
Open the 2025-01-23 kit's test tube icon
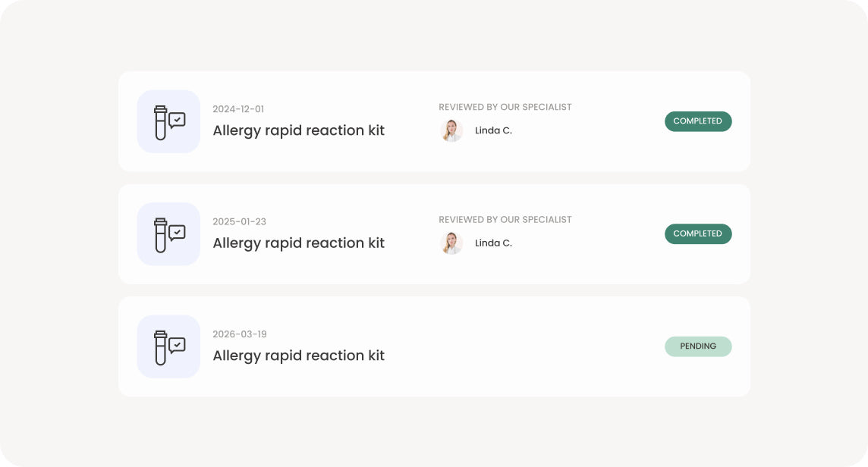(160, 234)
